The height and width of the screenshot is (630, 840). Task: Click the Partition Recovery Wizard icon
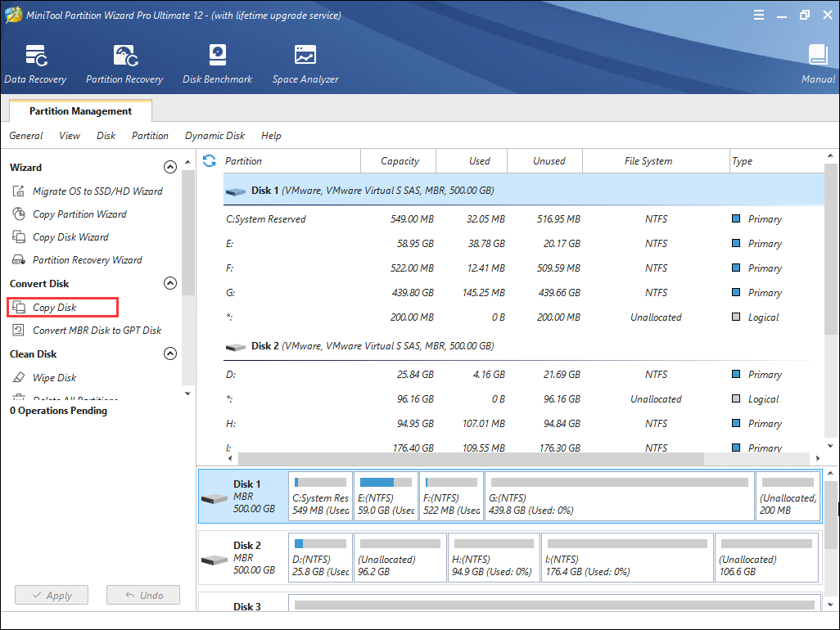coord(19,260)
